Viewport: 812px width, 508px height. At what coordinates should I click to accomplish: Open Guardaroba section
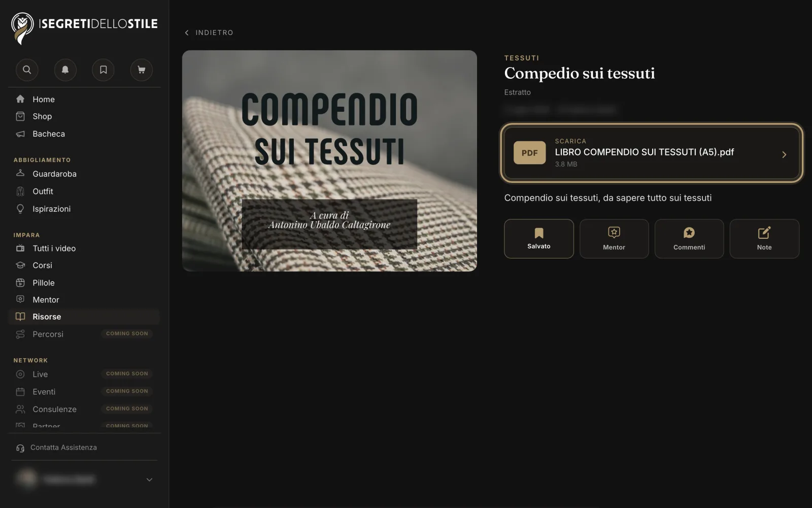click(84, 174)
